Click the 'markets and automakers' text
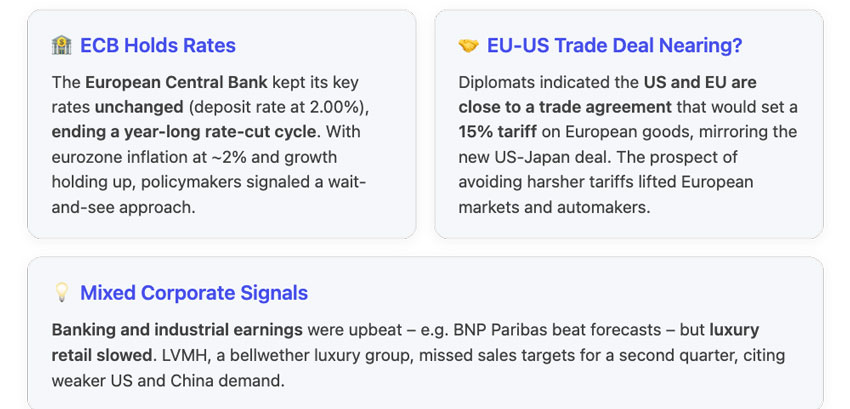850x409 pixels. pyautogui.click(x=552, y=208)
